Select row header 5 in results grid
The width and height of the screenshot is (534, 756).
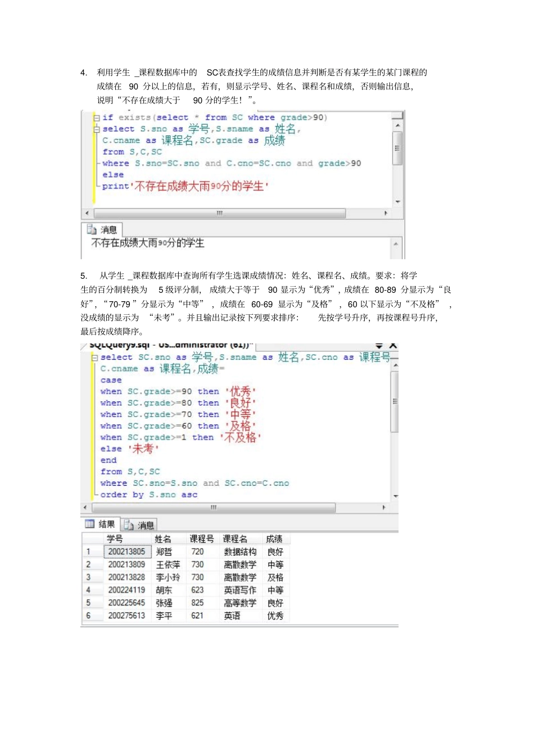click(x=92, y=603)
